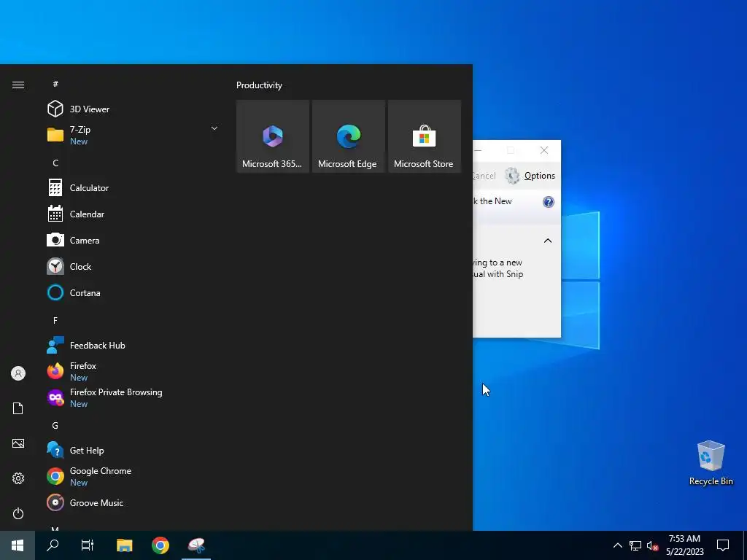Viewport: 747px width, 560px height.
Task: Open the Microsoft Edge tile
Action: pyautogui.click(x=348, y=136)
